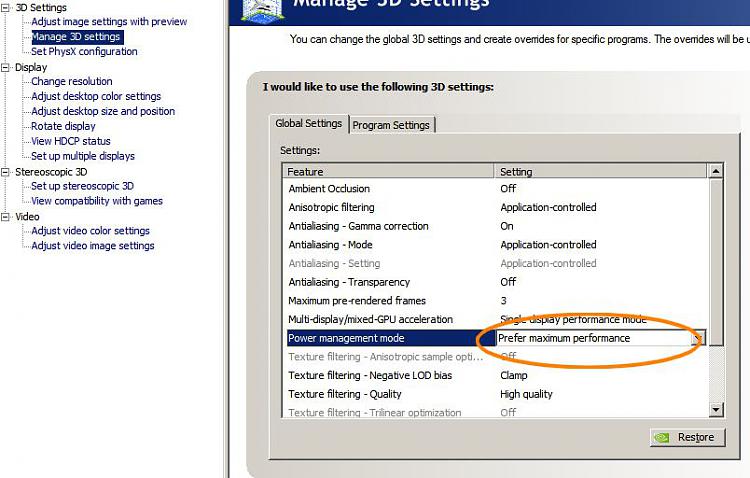Open View compatibility with games
Screen dimensions: 750x478
click(x=97, y=201)
